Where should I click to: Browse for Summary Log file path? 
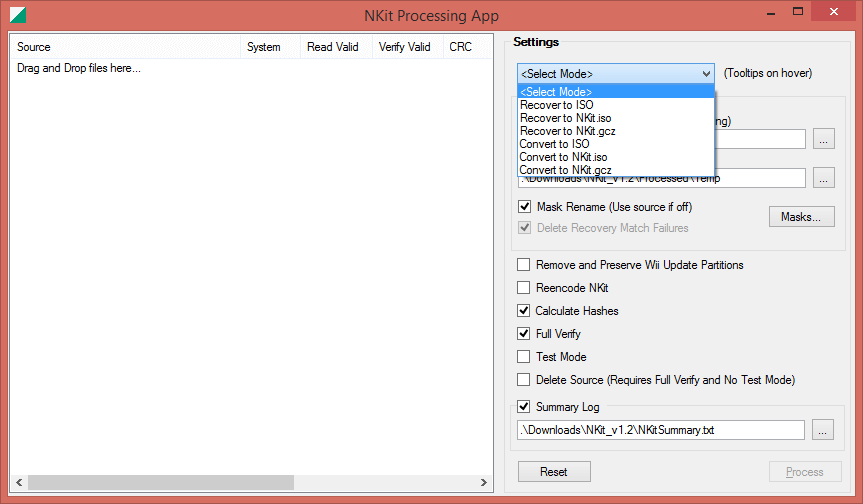823,430
